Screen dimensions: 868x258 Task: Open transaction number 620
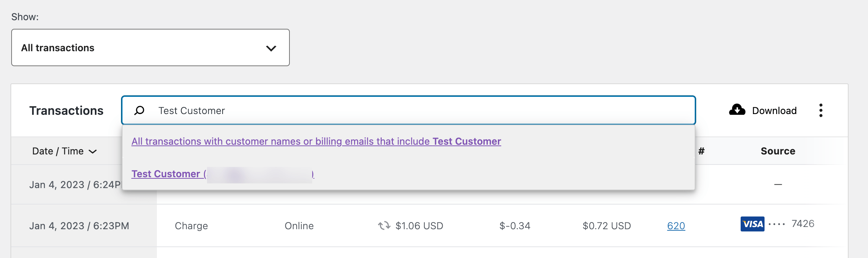[676, 225]
